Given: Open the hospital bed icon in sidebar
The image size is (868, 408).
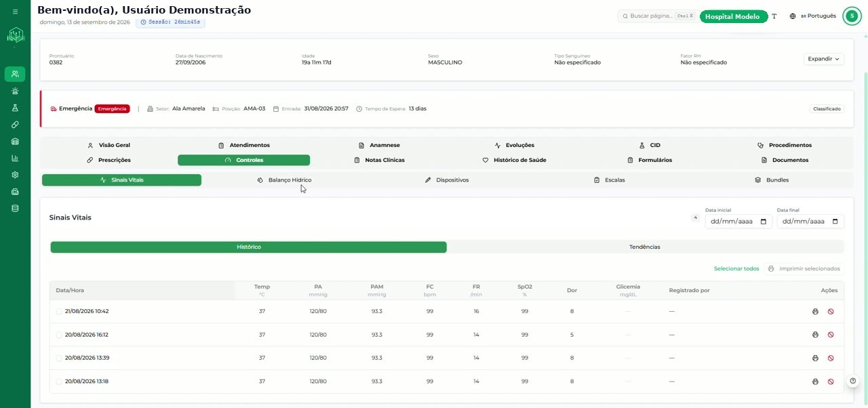Looking at the screenshot, I should (x=15, y=192).
